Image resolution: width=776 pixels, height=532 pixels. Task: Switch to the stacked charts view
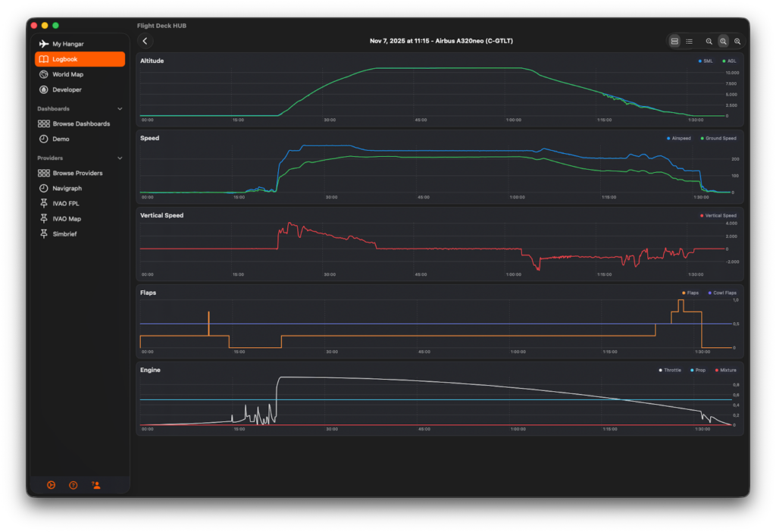point(674,41)
